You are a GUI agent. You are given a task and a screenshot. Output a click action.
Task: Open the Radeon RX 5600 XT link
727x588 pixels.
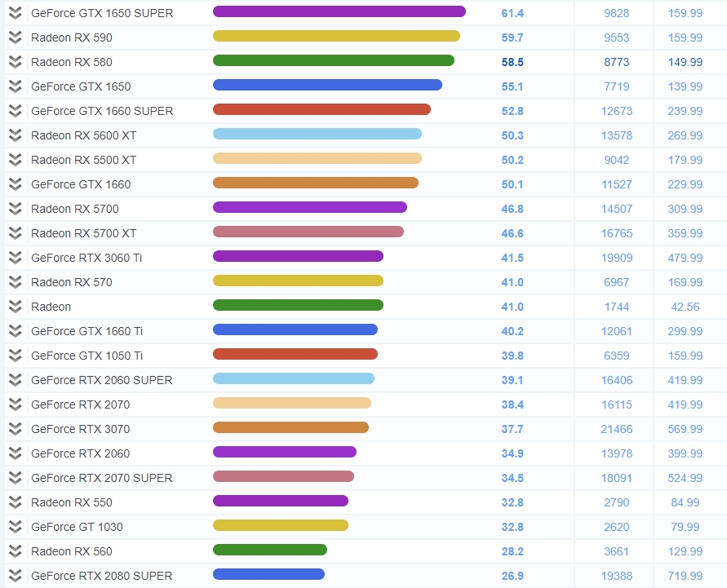[x=83, y=135]
